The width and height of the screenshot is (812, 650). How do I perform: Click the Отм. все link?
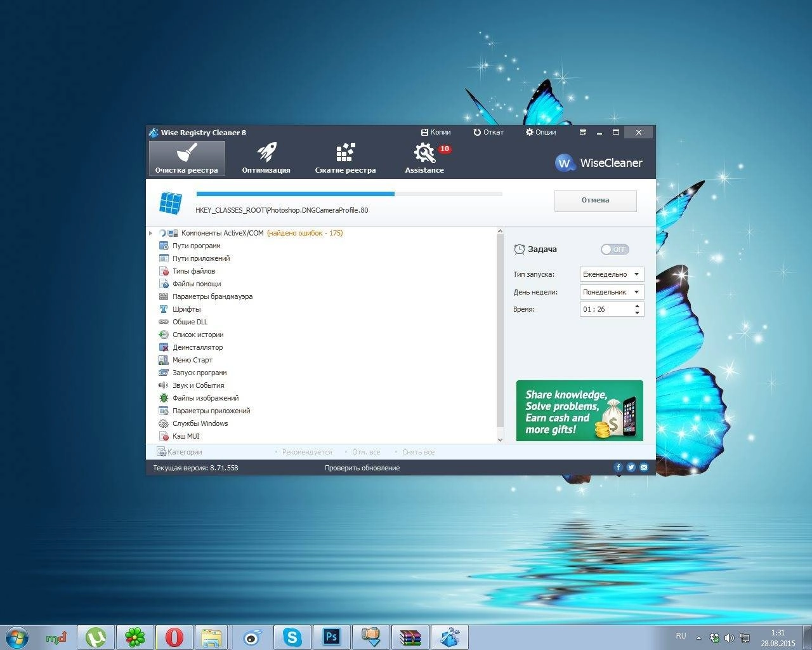click(x=366, y=452)
